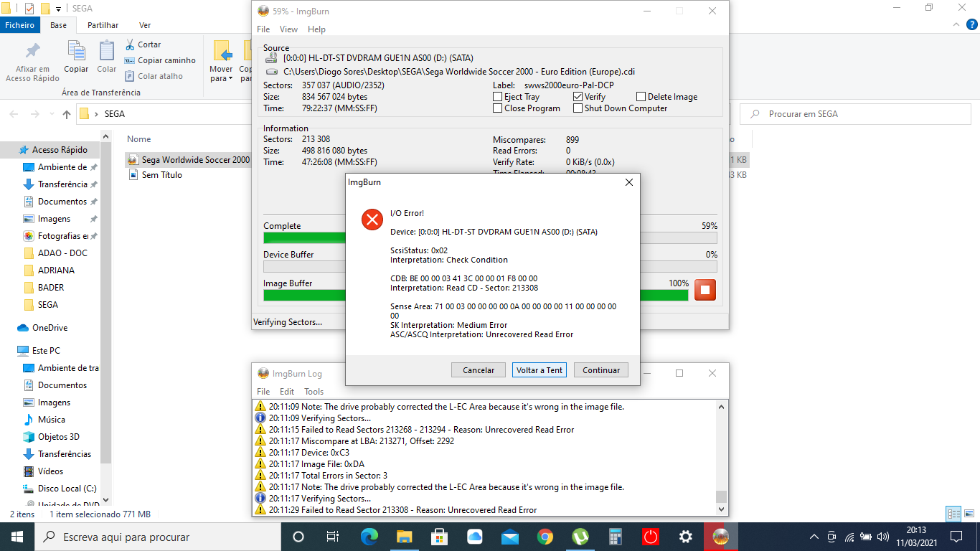Open Disco Local (C:) in sidebar
Screen dimensions: 980x551
pyautogui.click(x=67, y=489)
